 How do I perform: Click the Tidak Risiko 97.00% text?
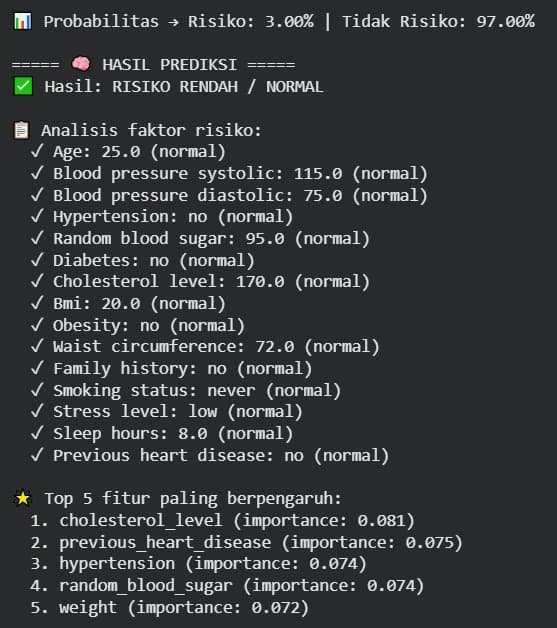(438, 21)
